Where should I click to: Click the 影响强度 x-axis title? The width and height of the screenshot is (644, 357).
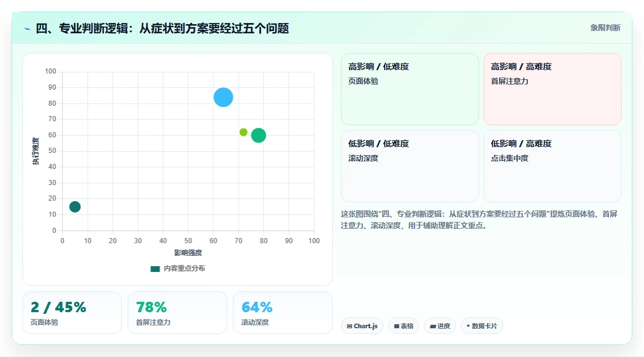[x=188, y=252]
